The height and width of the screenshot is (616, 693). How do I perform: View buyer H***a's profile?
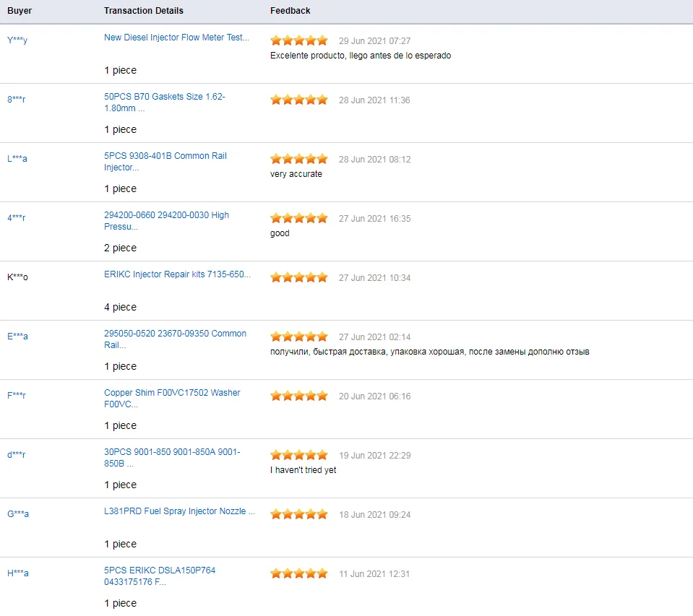pos(18,573)
